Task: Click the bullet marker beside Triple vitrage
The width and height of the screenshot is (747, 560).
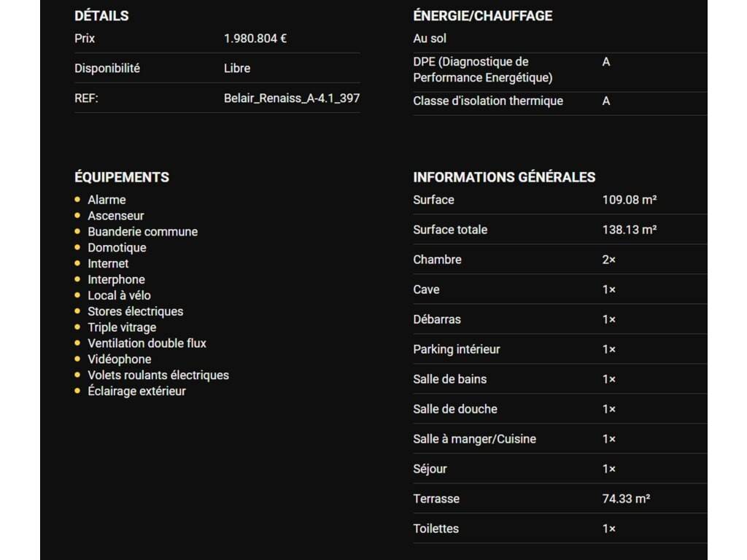Action: coord(77,327)
